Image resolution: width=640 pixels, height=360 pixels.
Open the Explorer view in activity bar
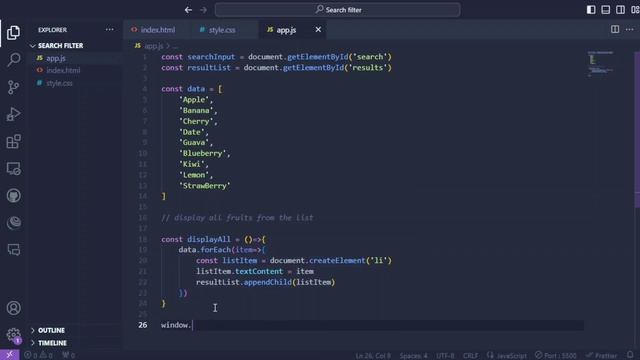tap(13, 33)
